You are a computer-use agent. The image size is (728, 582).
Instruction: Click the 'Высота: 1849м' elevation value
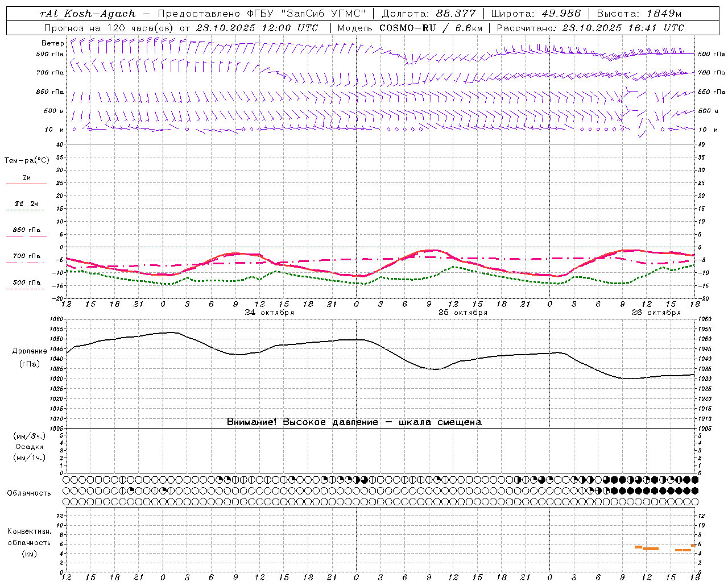[x=639, y=14]
